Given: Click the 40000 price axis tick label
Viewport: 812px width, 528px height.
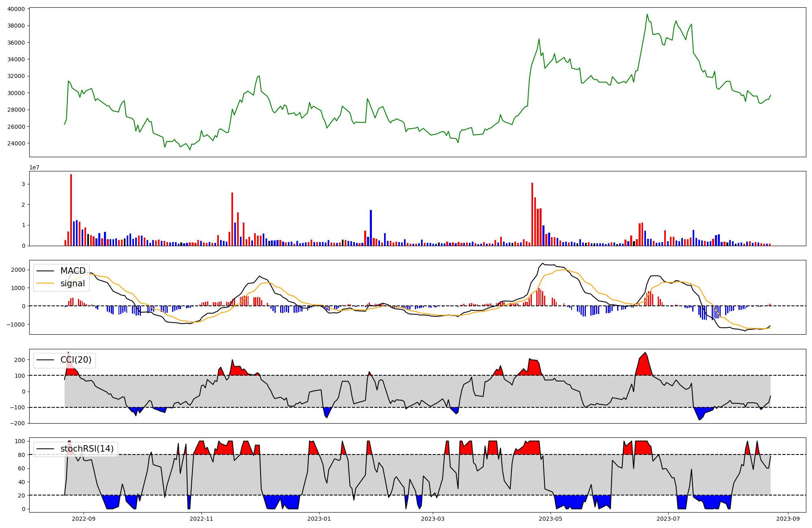Looking at the screenshot, I should pos(16,9).
